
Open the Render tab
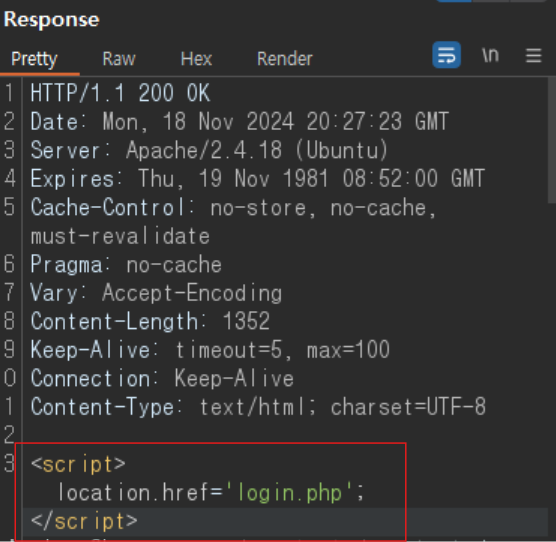[285, 58]
